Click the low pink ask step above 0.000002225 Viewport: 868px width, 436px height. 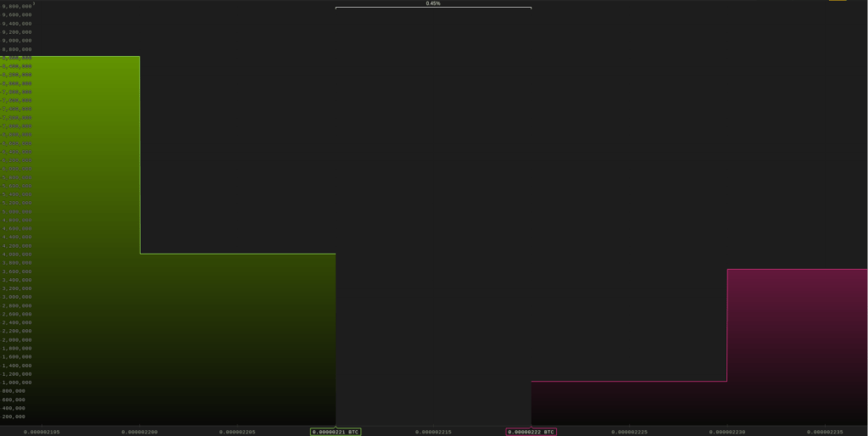pos(629,403)
